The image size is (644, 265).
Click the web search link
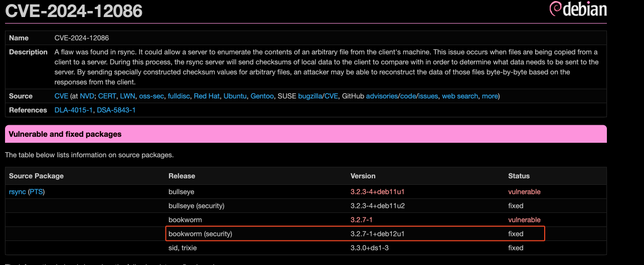click(460, 96)
